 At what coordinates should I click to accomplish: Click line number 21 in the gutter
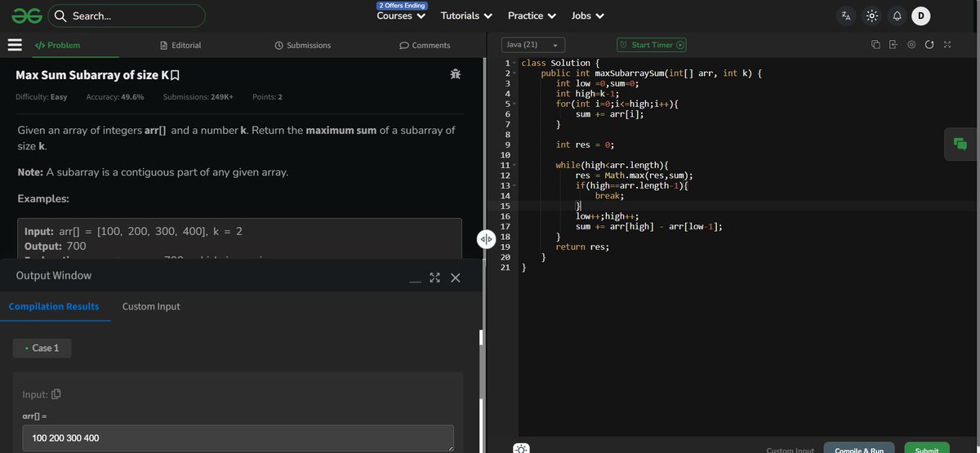point(506,267)
